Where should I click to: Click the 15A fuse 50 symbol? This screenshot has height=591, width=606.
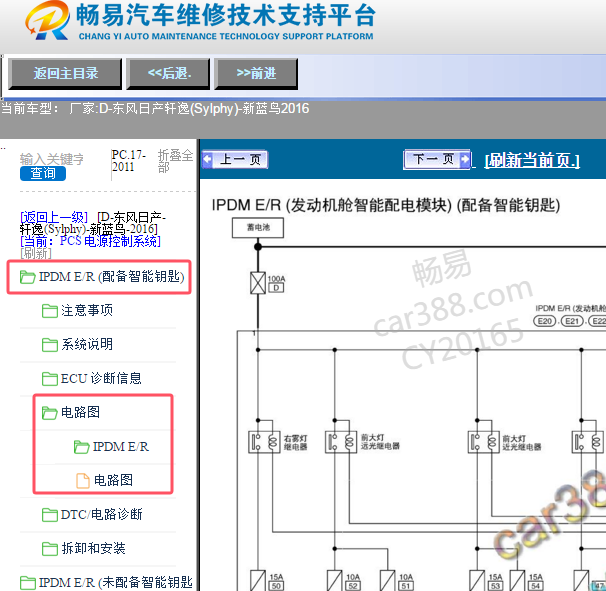click(x=258, y=580)
